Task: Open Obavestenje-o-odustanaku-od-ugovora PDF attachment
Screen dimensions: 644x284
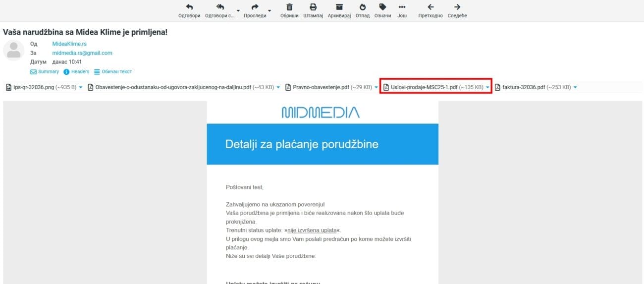Action: [184, 87]
